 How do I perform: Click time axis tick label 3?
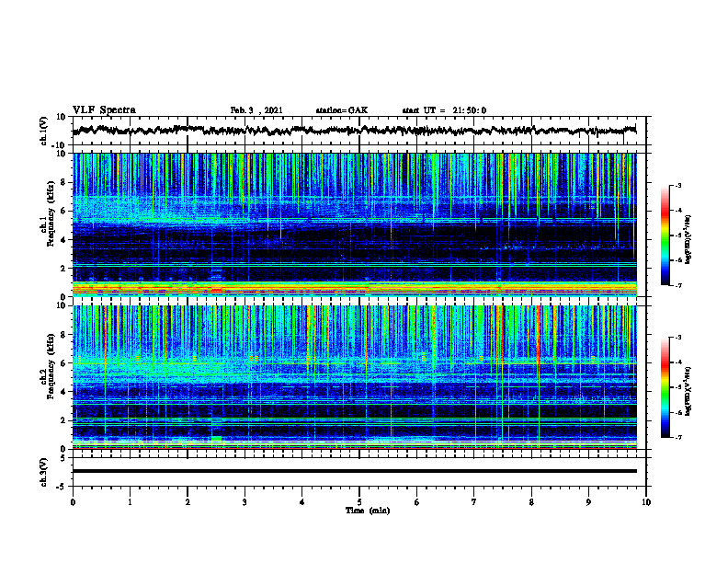click(245, 502)
